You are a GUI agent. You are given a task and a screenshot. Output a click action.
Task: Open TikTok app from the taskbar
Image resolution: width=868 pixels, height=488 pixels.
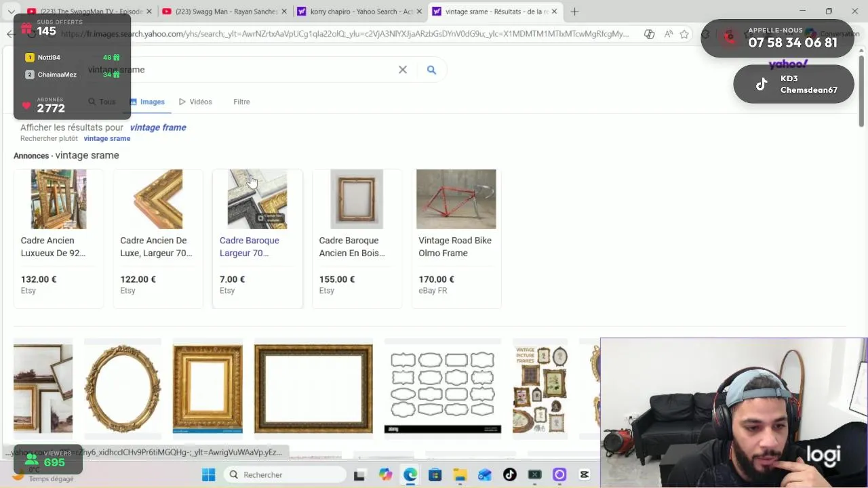(x=509, y=474)
